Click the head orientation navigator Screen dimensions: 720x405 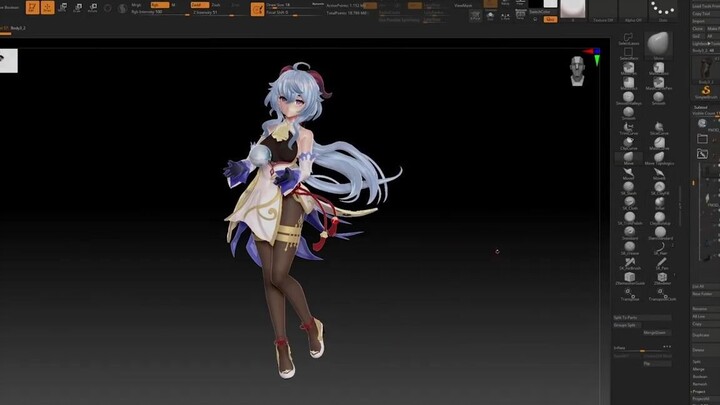pos(577,71)
